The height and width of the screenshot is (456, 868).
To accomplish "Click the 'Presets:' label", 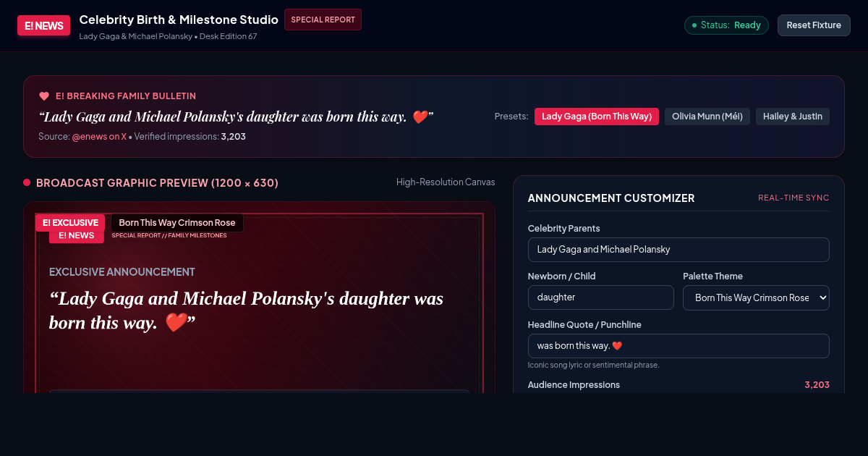I will pos(511,117).
